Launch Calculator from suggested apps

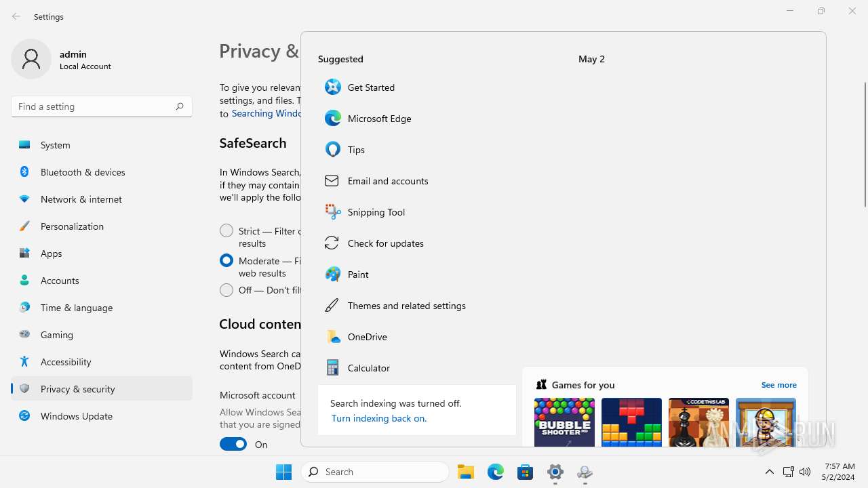(x=416, y=368)
